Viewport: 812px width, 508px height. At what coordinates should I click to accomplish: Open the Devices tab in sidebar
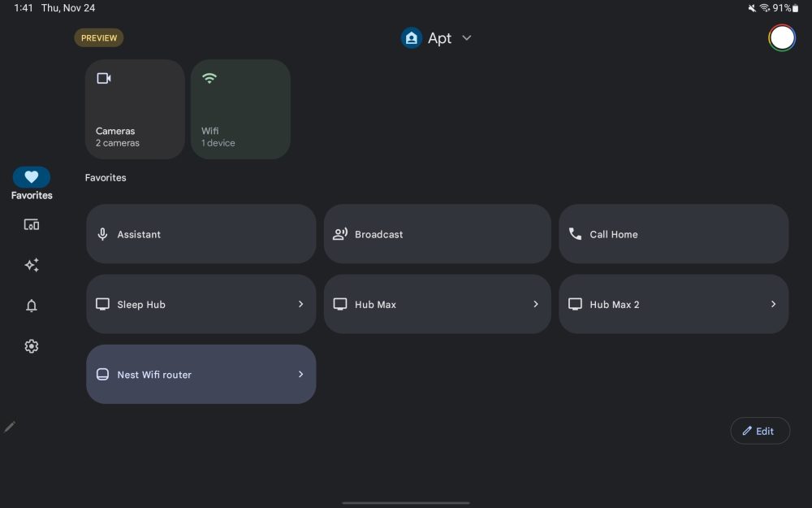[x=32, y=225]
